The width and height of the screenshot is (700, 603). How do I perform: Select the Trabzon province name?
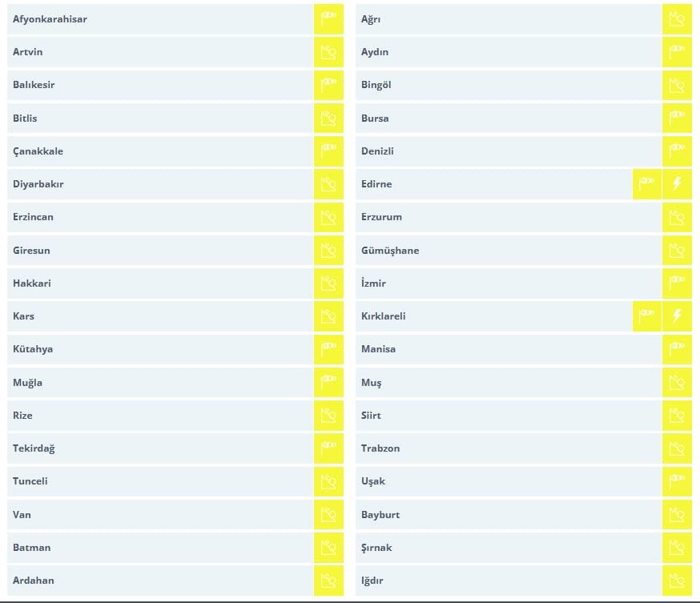pyautogui.click(x=380, y=448)
